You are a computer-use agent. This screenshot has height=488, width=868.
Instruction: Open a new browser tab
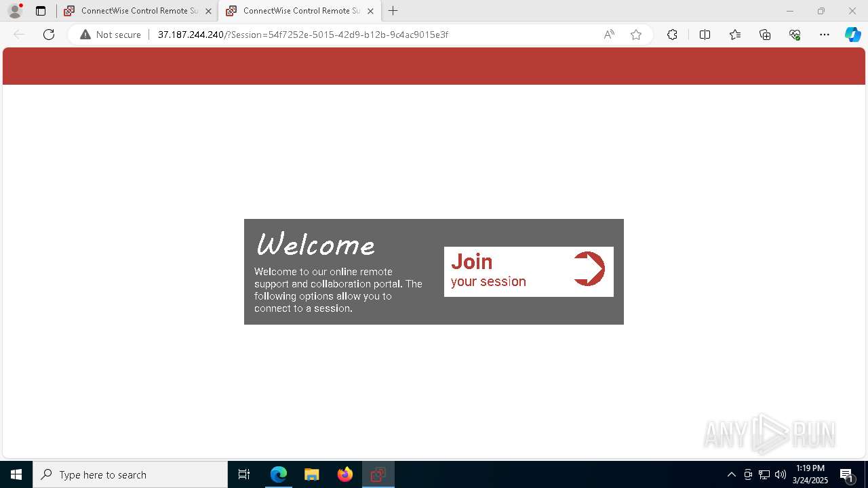click(393, 11)
